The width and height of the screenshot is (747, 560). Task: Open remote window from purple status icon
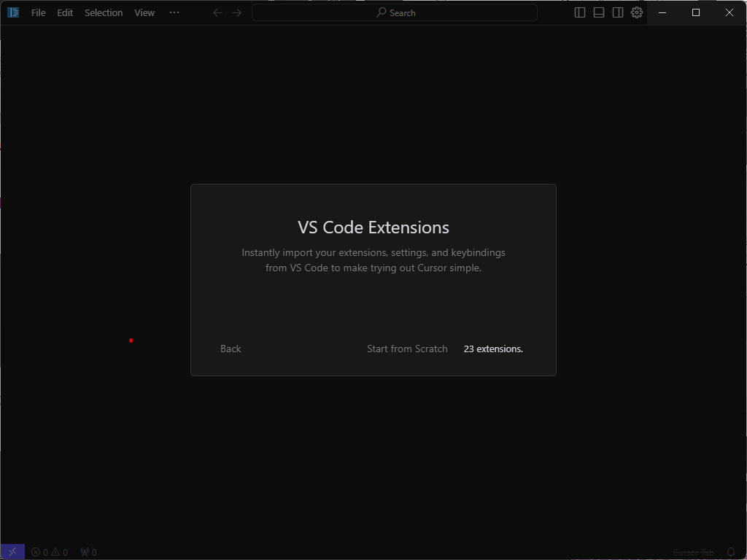coord(12,552)
